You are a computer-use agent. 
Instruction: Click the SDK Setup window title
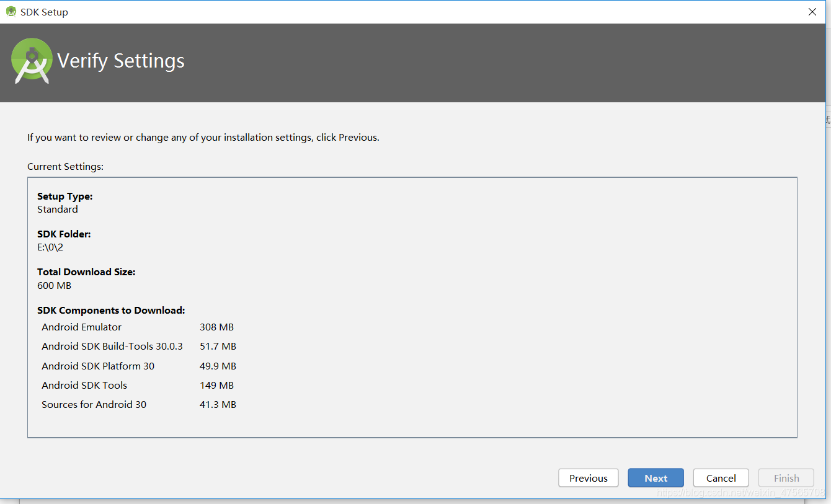click(x=44, y=12)
